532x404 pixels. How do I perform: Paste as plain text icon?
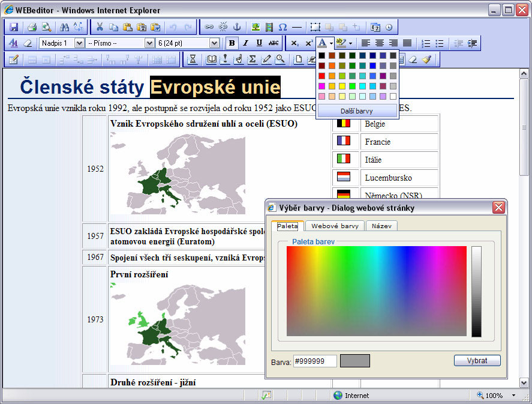pyautogui.click(x=141, y=27)
